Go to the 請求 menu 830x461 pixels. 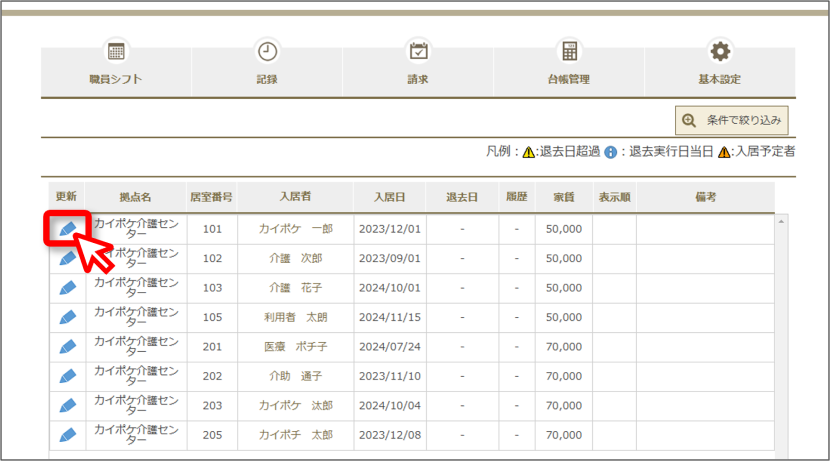pos(418,67)
